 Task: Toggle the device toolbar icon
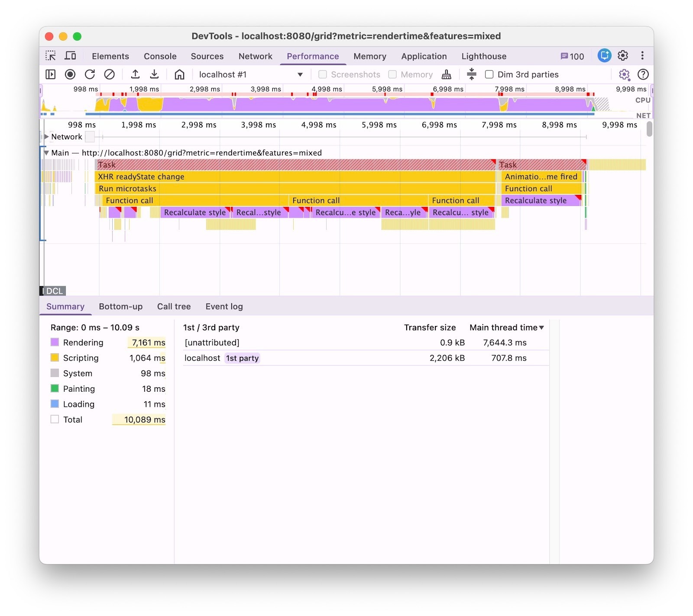70,56
